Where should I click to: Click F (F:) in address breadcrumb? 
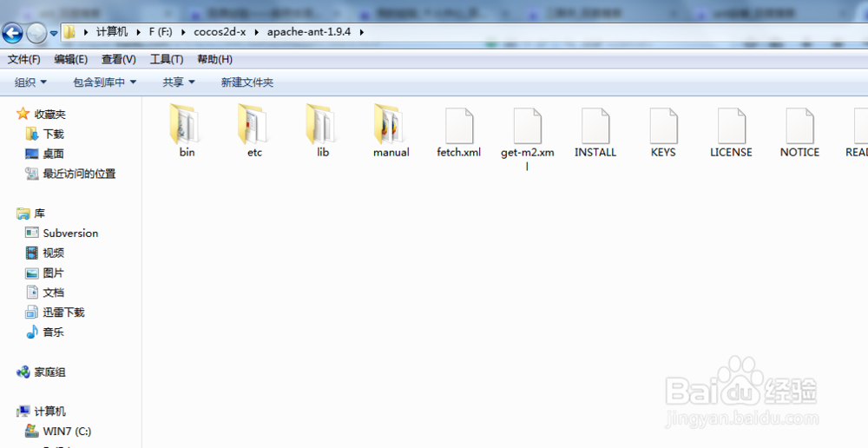click(x=161, y=32)
